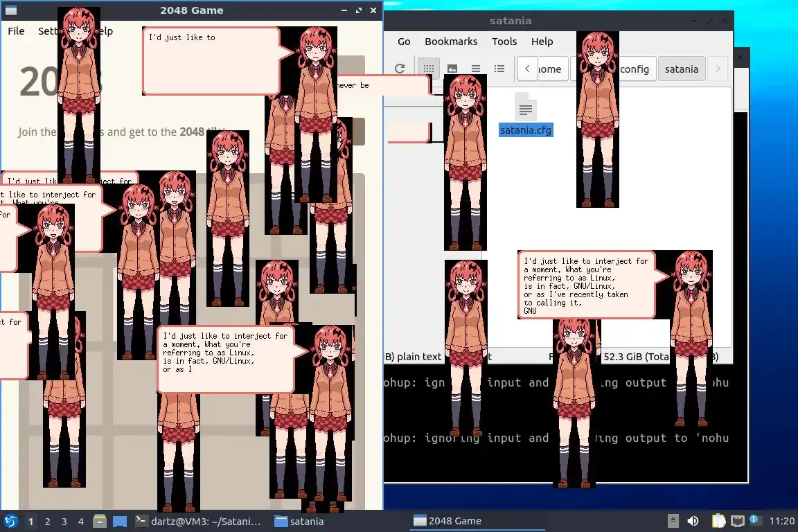Switch to virtual desktop 3
The width and height of the screenshot is (798, 532).
(x=64, y=522)
